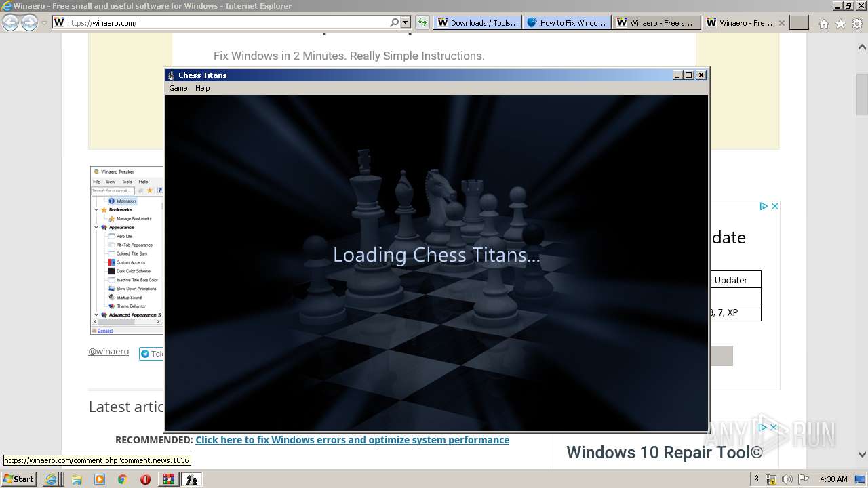Click the fix Windows errors recommended link
The height and width of the screenshot is (488, 868).
pyautogui.click(x=352, y=440)
